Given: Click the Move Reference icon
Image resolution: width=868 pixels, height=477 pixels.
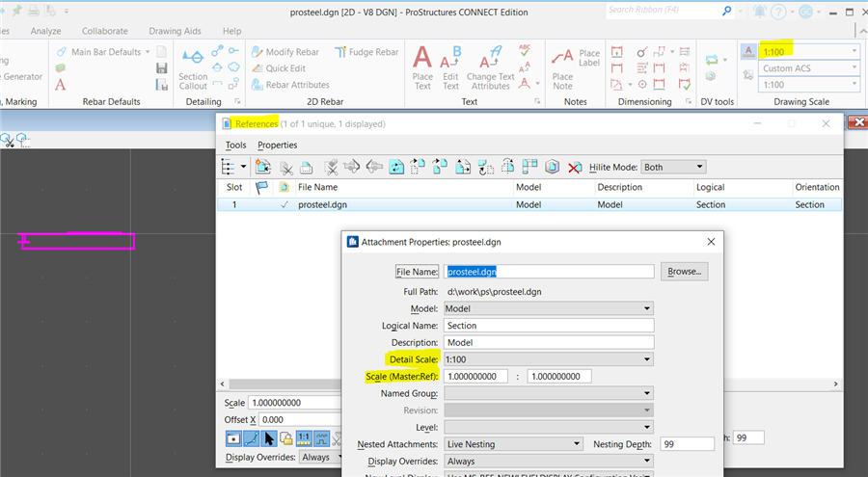Looking at the screenshot, I should [x=418, y=167].
